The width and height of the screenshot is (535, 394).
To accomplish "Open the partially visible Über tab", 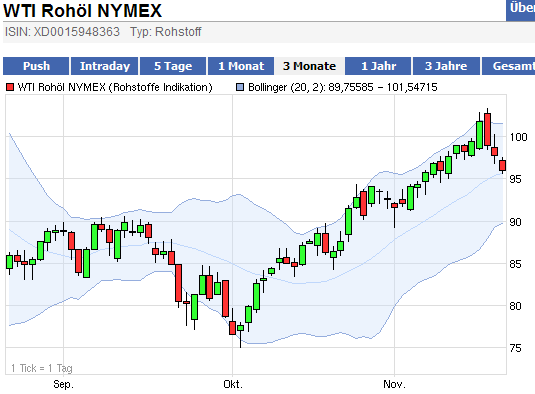I will coord(521,10).
